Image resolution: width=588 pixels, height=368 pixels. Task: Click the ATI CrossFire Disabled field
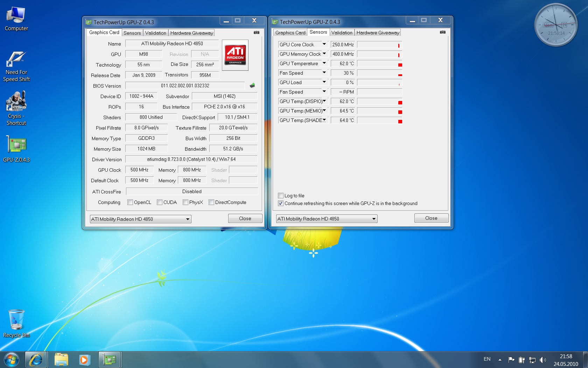point(192,191)
